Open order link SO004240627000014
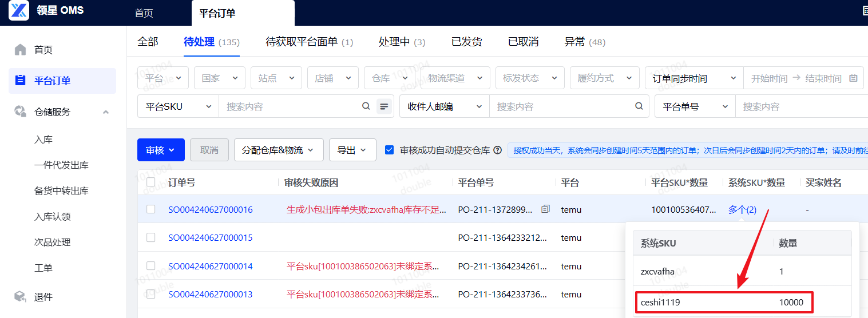This screenshot has height=318, width=868. click(211, 266)
